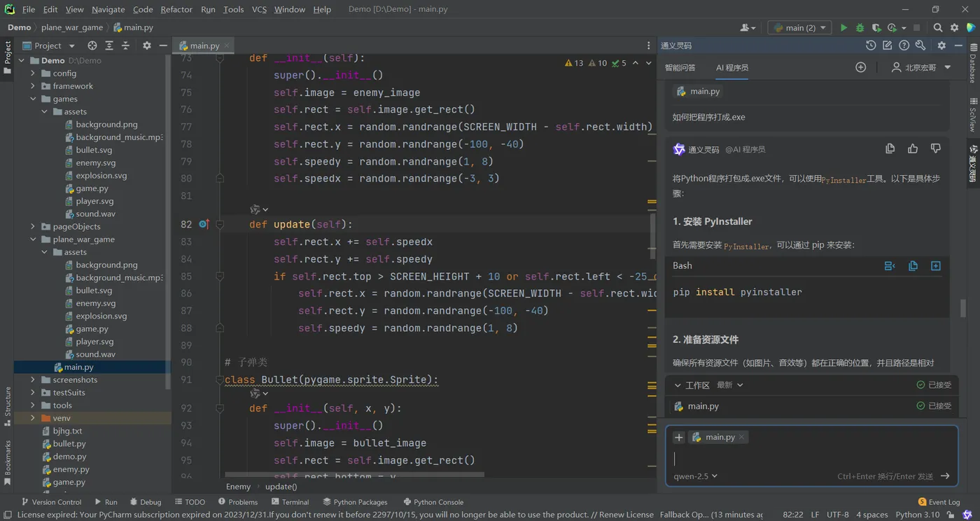The width and height of the screenshot is (980, 521).
Task: Run with coverage from the toolbar
Action: (x=876, y=28)
